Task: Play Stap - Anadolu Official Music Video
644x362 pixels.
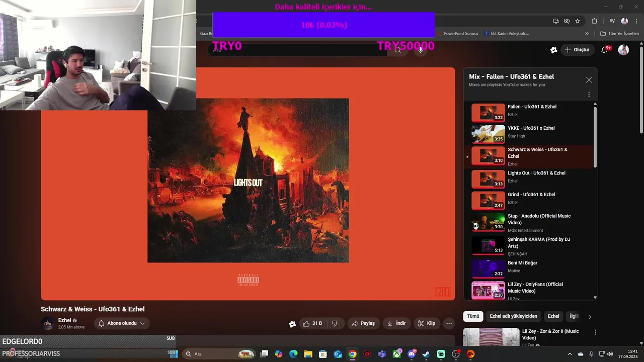Action: click(529, 223)
